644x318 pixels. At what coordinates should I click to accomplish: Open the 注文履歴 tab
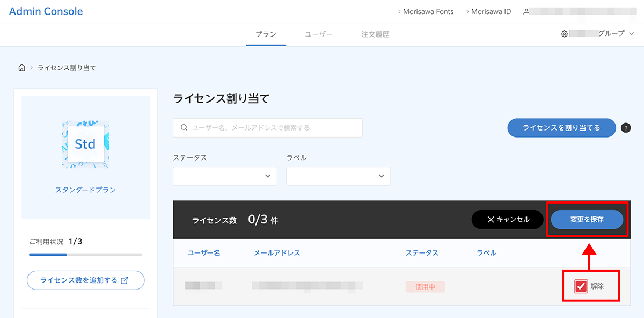375,33
